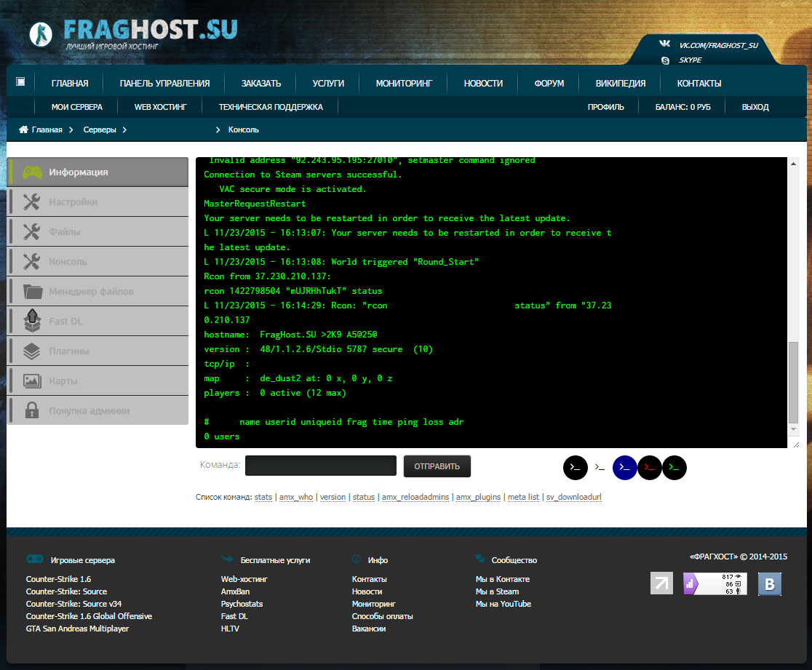Open НОВОСТИ in the main menu
This screenshot has height=670, width=812.
tap(483, 84)
